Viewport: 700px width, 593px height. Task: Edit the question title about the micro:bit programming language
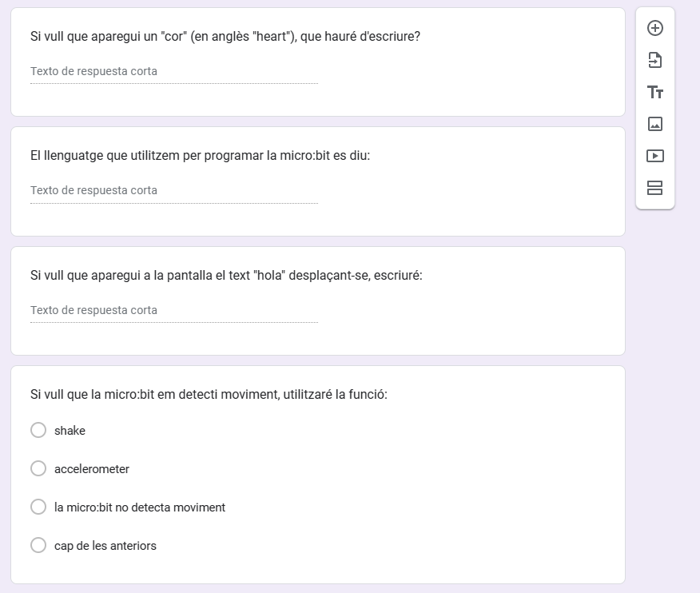(201, 156)
